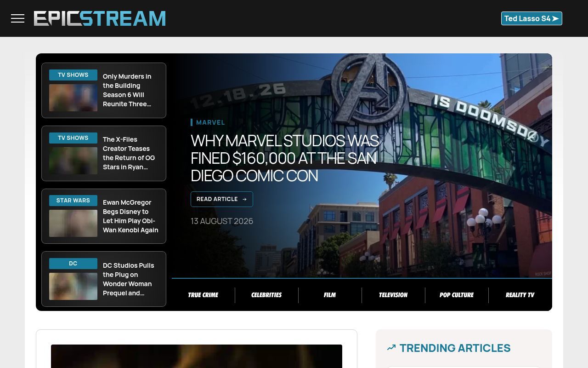Click the 13 August 2026 date
The height and width of the screenshot is (368, 588).
222,221
